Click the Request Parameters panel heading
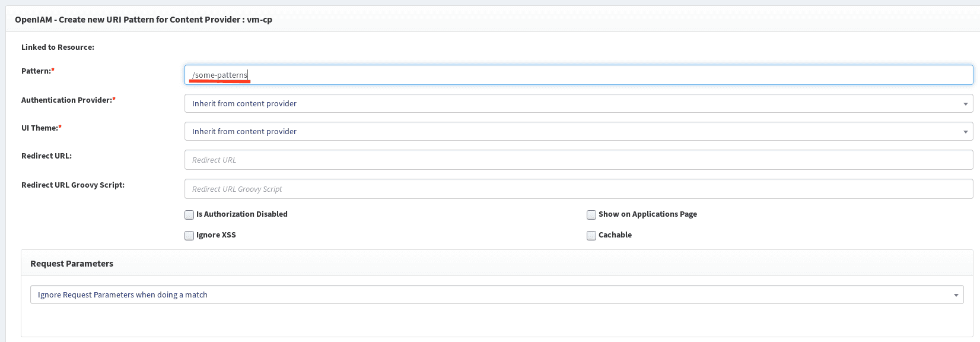The width and height of the screenshot is (980, 342). [x=72, y=264]
